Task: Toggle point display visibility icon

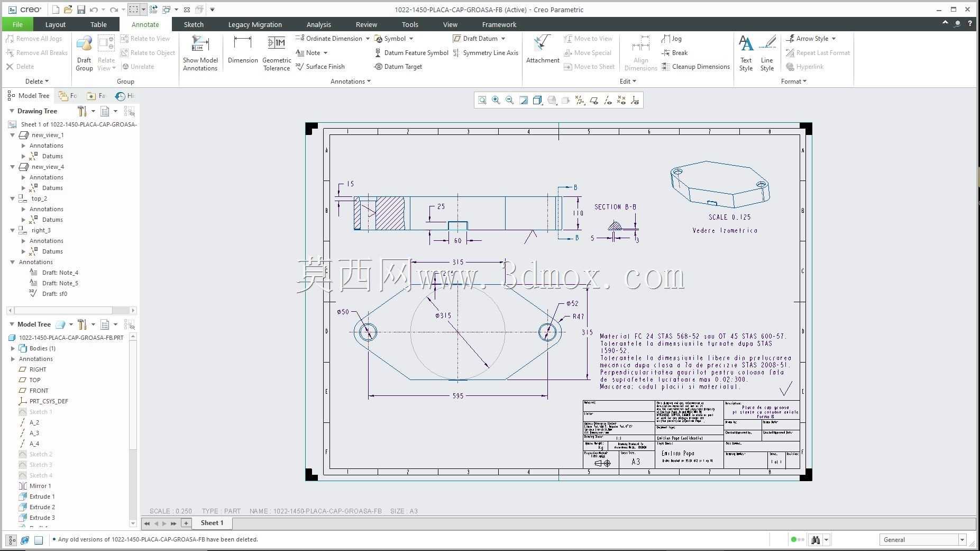Action: pos(621,100)
